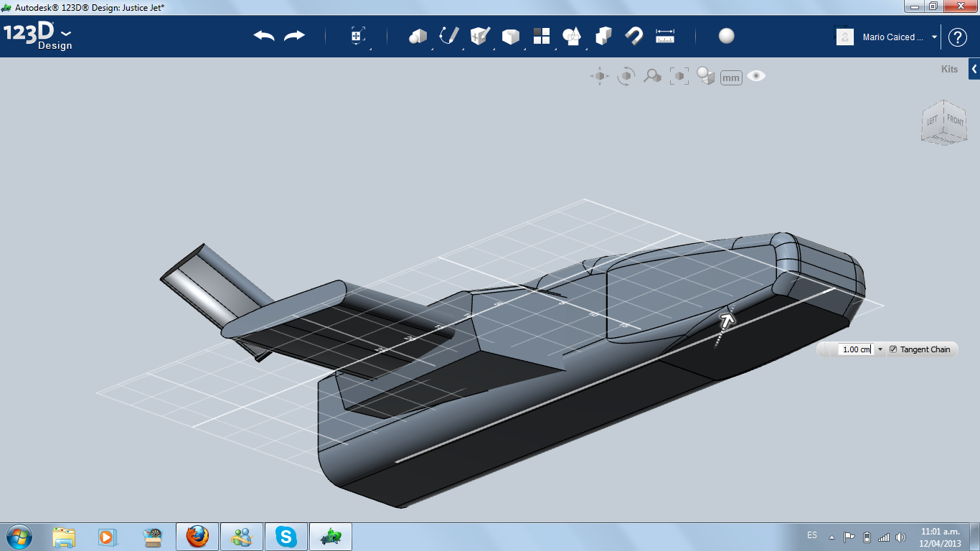The height and width of the screenshot is (551, 980).
Task: Select the Pan navigation tool
Action: tap(600, 76)
